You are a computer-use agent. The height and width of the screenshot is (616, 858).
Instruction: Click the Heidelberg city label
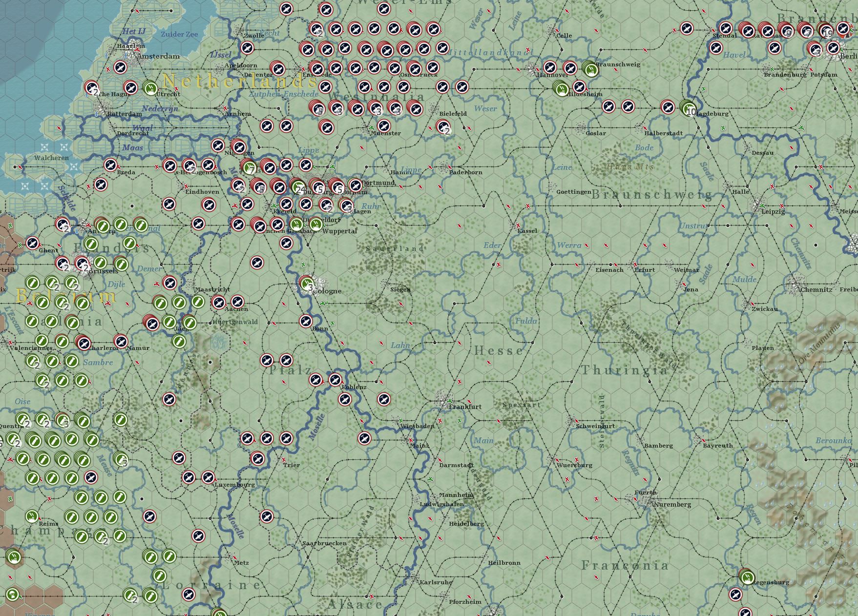pyautogui.click(x=466, y=524)
